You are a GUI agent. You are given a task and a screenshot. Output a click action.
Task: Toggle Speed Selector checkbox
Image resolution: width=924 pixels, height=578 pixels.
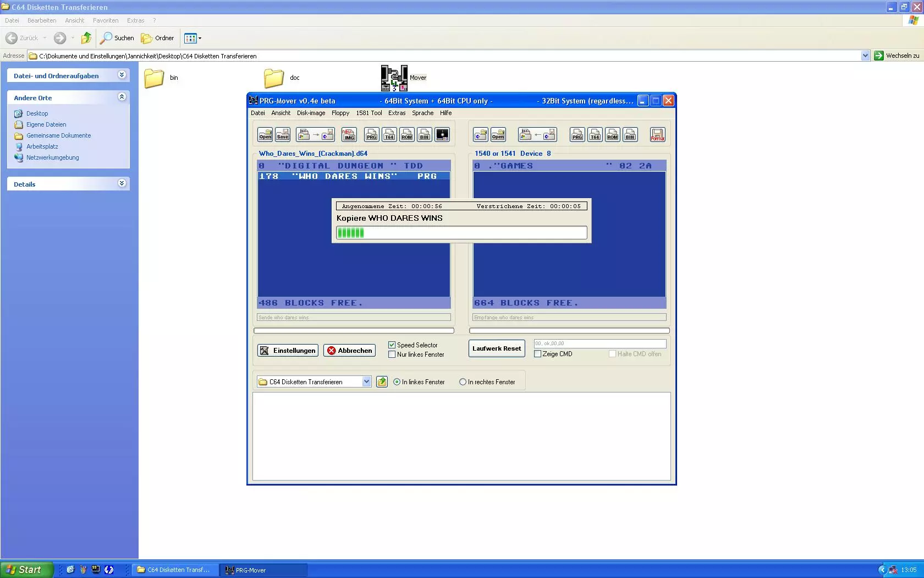392,345
